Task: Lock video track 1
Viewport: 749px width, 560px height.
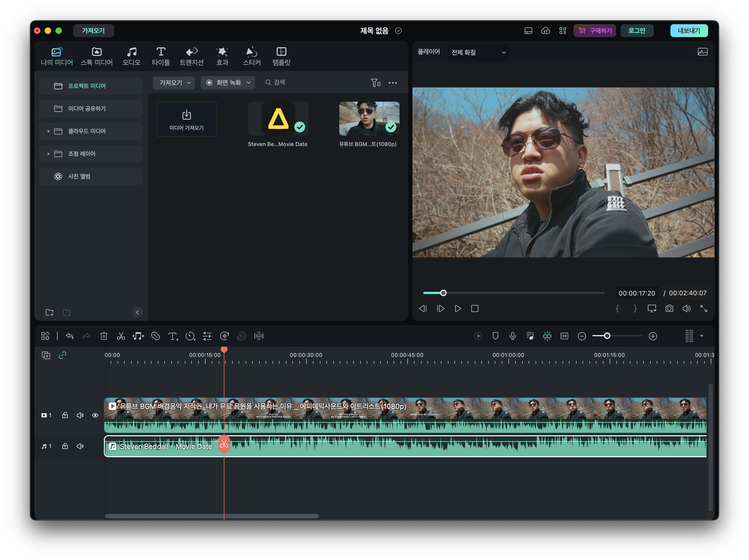Action: click(x=65, y=415)
